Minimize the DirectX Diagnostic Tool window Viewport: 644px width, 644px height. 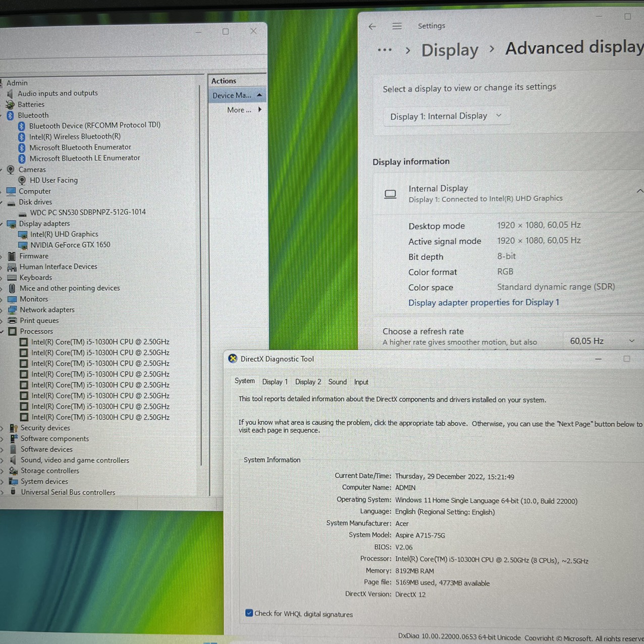(598, 359)
